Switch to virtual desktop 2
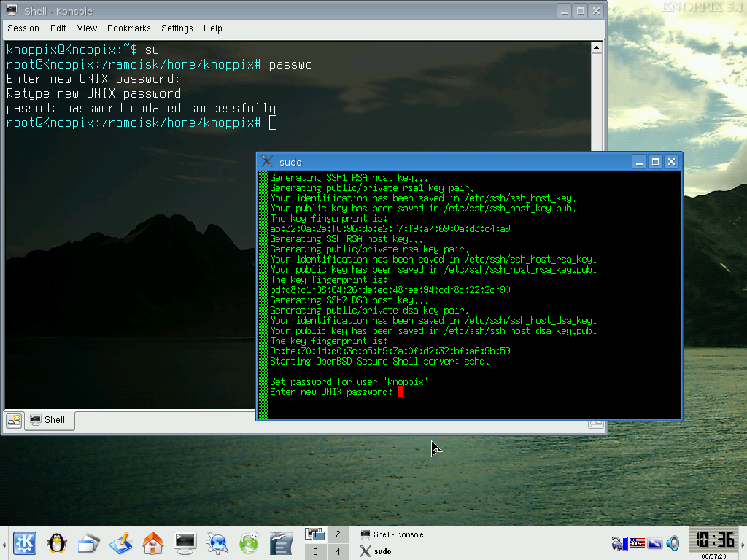The image size is (747, 560). pos(338,534)
